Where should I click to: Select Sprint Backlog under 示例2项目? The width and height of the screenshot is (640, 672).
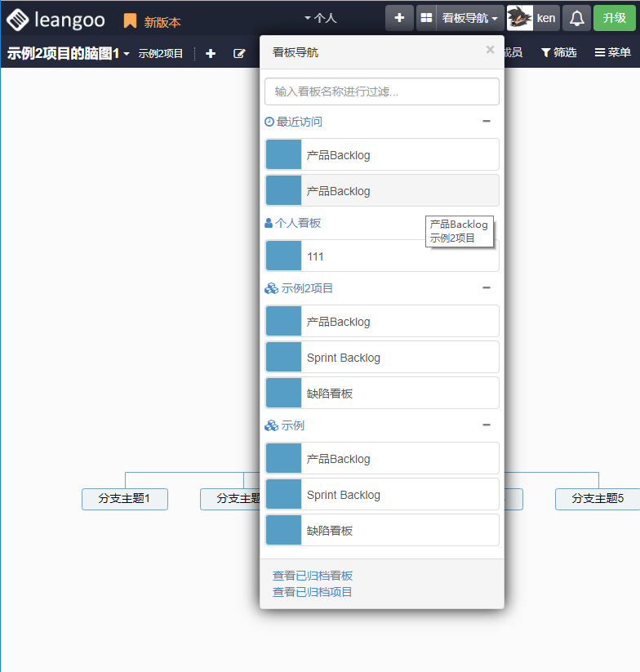(x=382, y=358)
